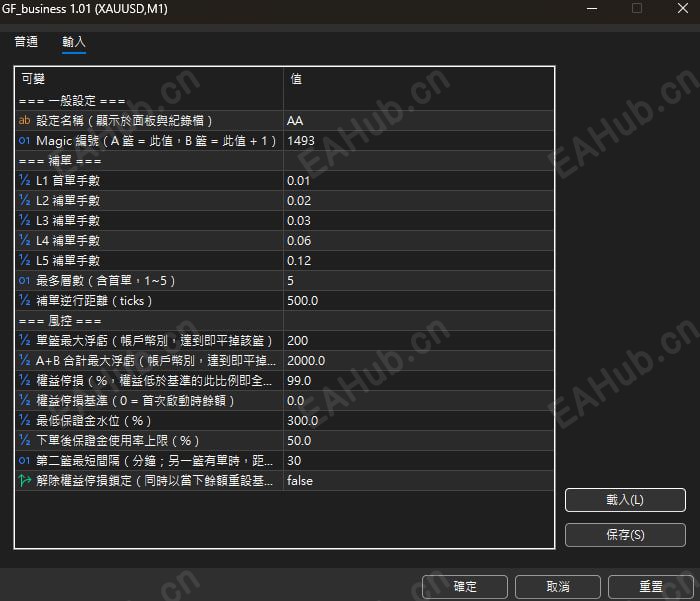Edit the max layers value 5

pos(418,280)
